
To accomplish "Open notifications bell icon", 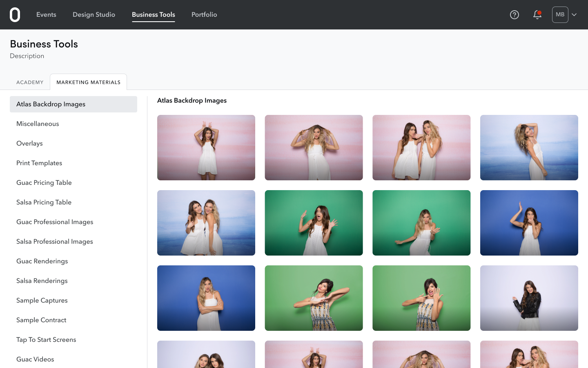I will pos(537,15).
